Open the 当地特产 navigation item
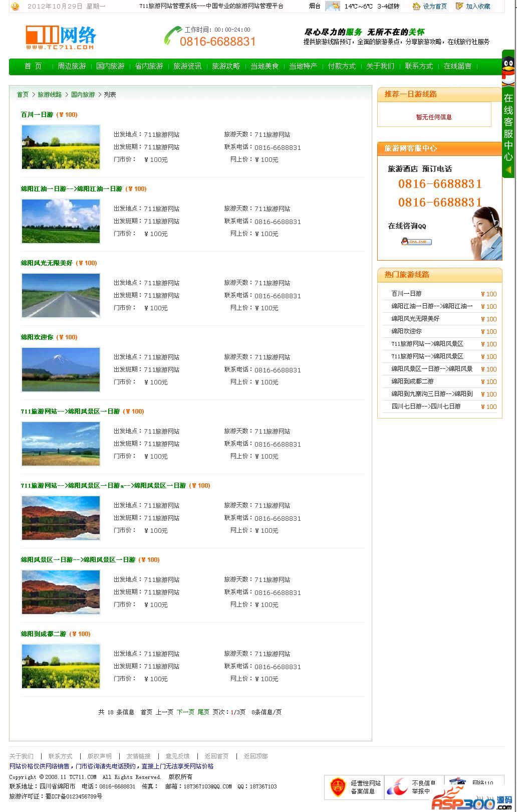Screen dimensions: 517x812 (303, 66)
